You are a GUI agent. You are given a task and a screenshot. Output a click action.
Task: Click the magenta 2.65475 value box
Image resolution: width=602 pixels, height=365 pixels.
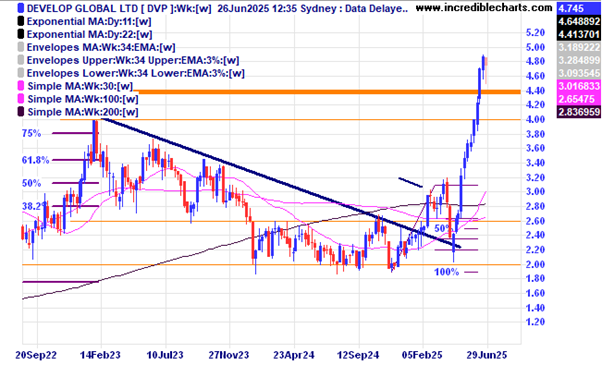click(578, 99)
